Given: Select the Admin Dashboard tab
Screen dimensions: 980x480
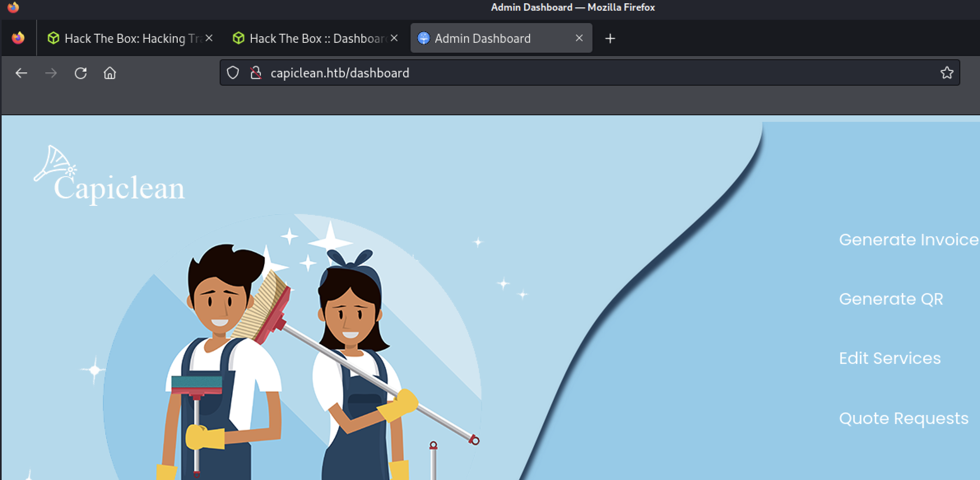Looking at the screenshot, I should pos(482,38).
